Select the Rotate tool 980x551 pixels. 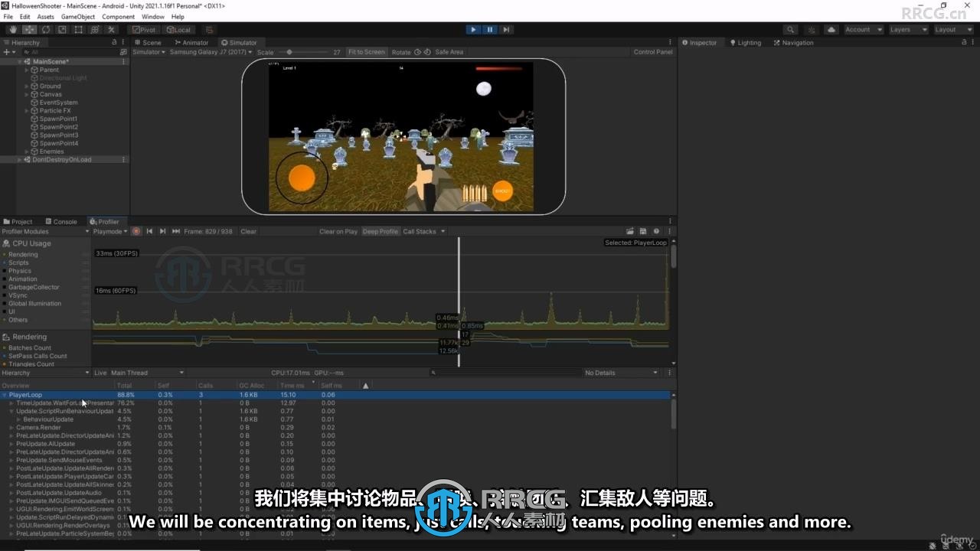coord(46,30)
